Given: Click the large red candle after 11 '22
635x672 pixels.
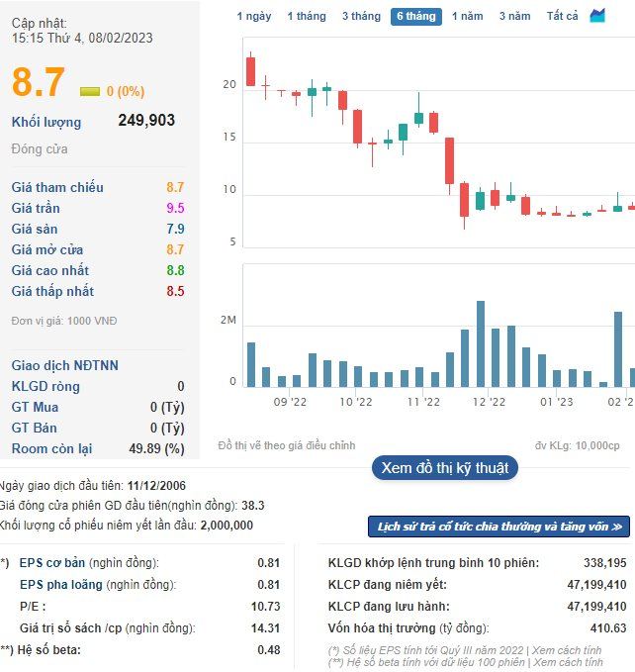Looking at the screenshot, I should 449,160.
